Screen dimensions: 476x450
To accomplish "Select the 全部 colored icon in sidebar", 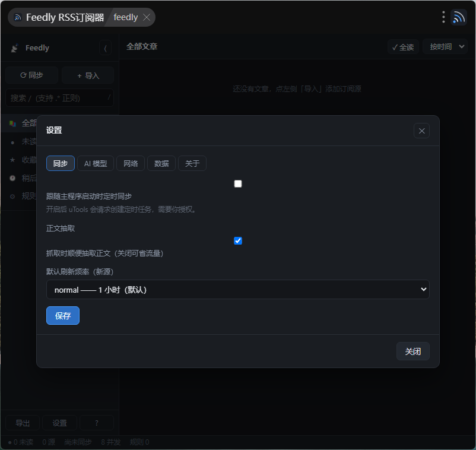I will pyautogui.click(x=12, y=123).
